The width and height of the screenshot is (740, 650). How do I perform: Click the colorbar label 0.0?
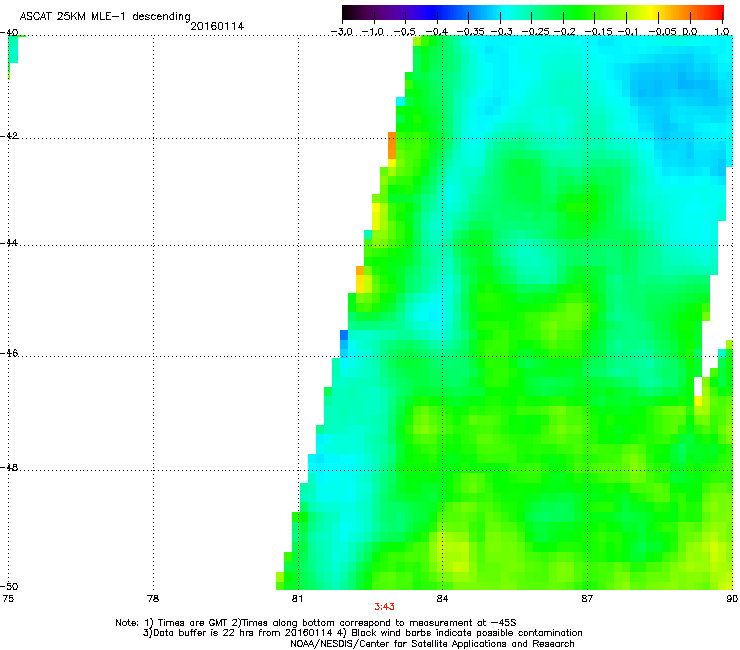coord(690,32)
